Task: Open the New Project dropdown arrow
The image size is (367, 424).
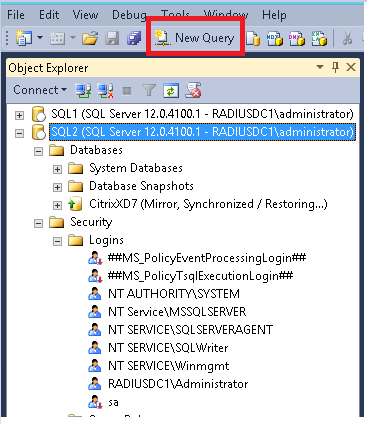Action: [40, 37]
